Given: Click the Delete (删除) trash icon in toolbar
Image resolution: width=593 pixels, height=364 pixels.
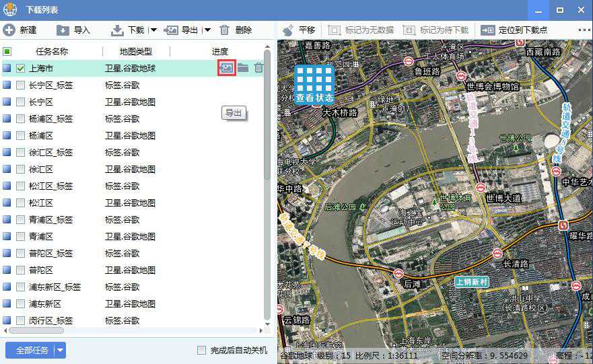Looking at the screenshot, I should [224, 30].
